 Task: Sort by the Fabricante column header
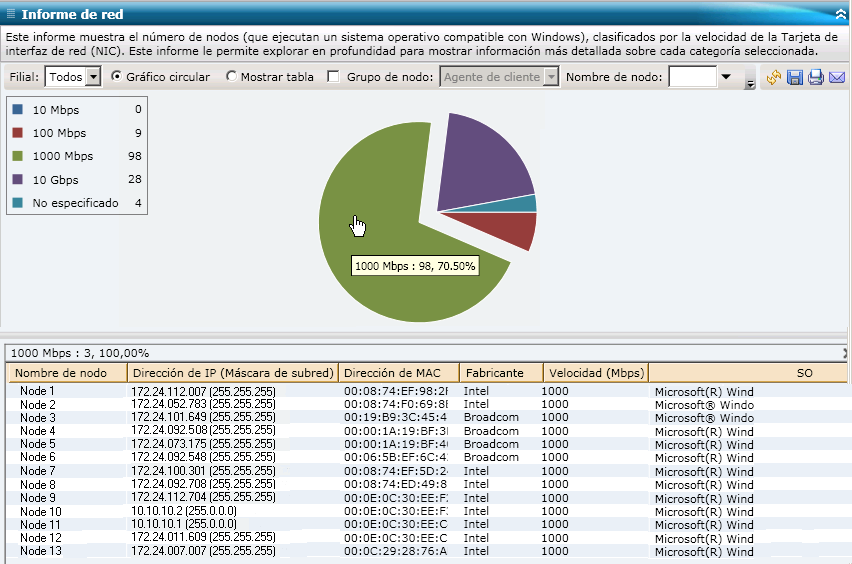495,373
